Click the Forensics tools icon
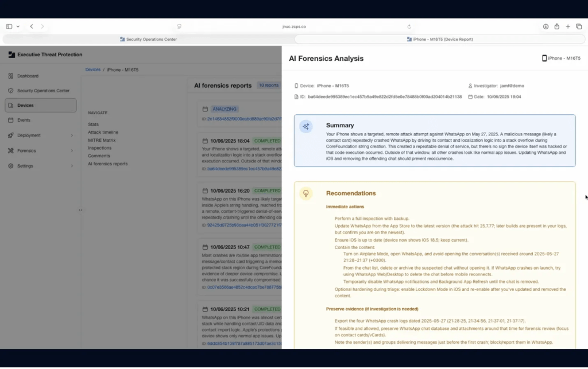Image resolution: width=588 pixels, height=369 pixels. [x=11, y=151]
